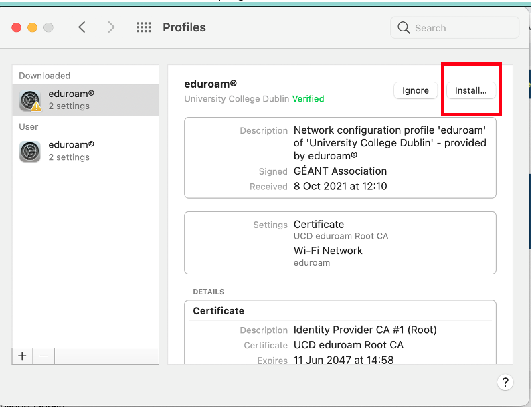532x410 pixels.
Task: Go forward with the right chevron
Action: pyautogui.click(x=111, y=27)
